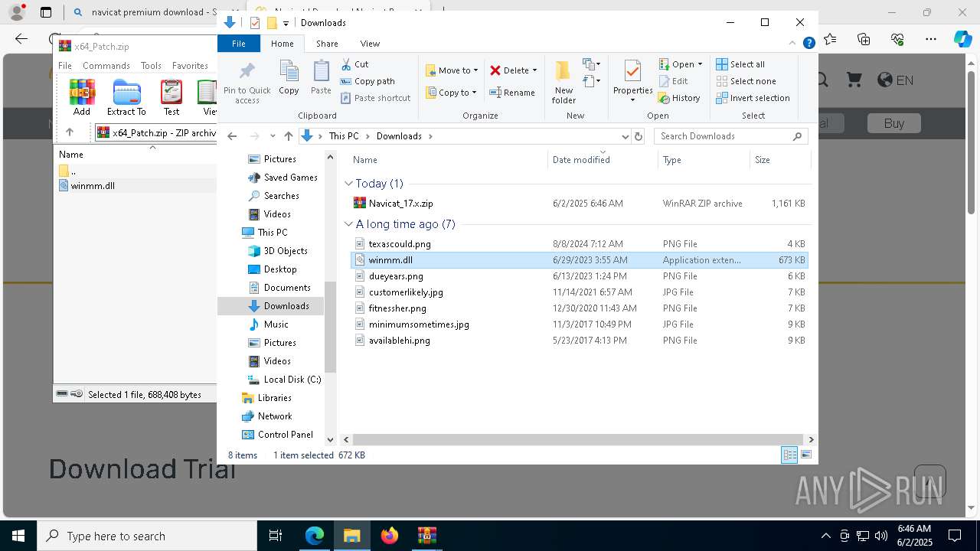980x551 pixels.
Task: Open Firefox from taskbar
Action: 390,536
